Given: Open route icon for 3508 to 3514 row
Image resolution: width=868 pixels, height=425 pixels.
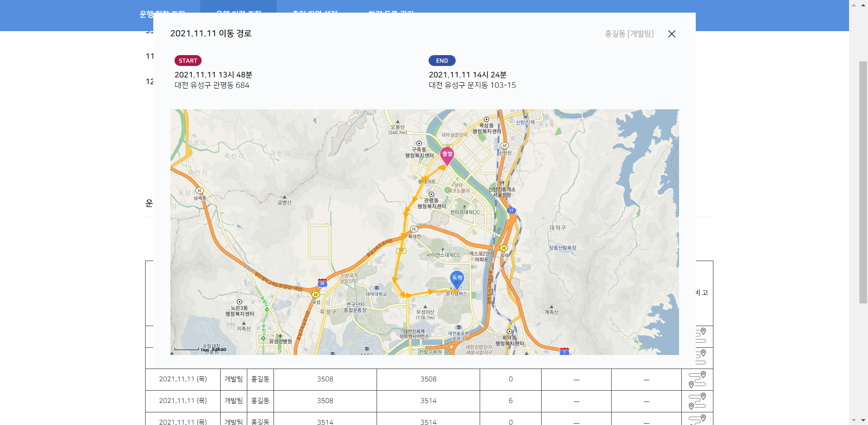Looking at the screenshot, I should tap(697, 401).
